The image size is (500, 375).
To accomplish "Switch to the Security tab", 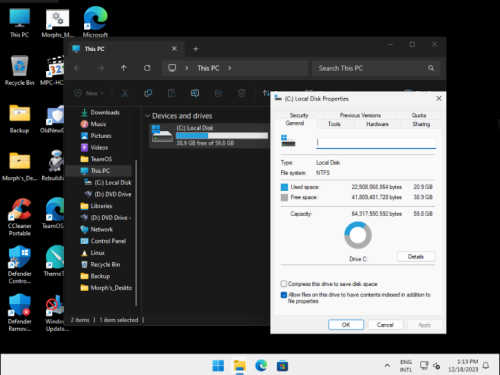I will point(299,115).
